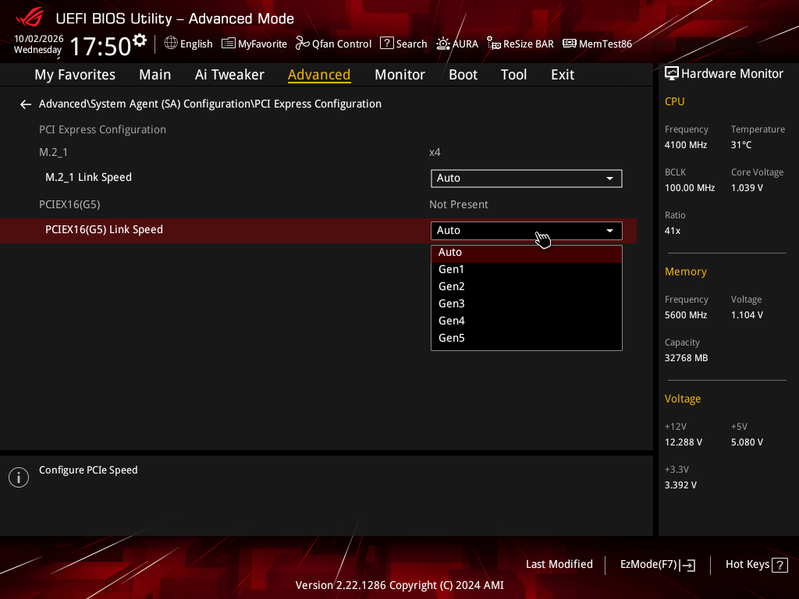The image size is (799, 599).
Task: Click the breadcrumb path text
Action: tap(210, 104)
